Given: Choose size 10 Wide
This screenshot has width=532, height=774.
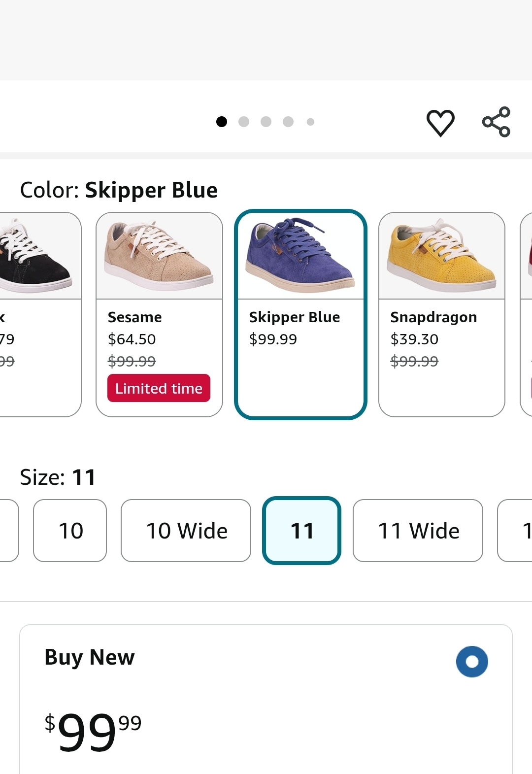Looking at the screenshot, I should coord(186,531).
